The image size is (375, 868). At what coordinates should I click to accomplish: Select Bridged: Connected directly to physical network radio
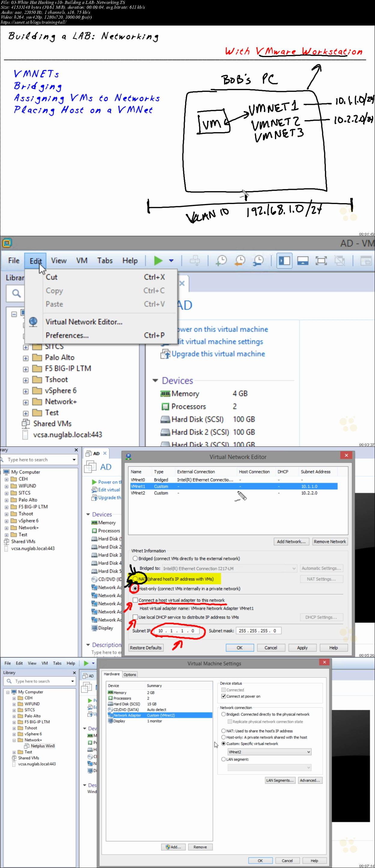223,714
